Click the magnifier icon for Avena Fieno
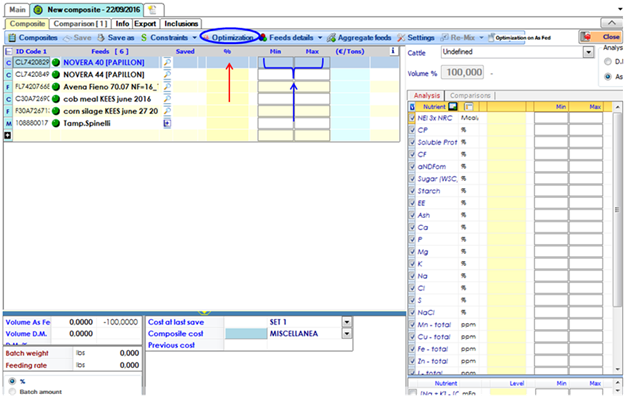Screen dimensions: 625x397 pyautogui.click(x=167, y=86)
